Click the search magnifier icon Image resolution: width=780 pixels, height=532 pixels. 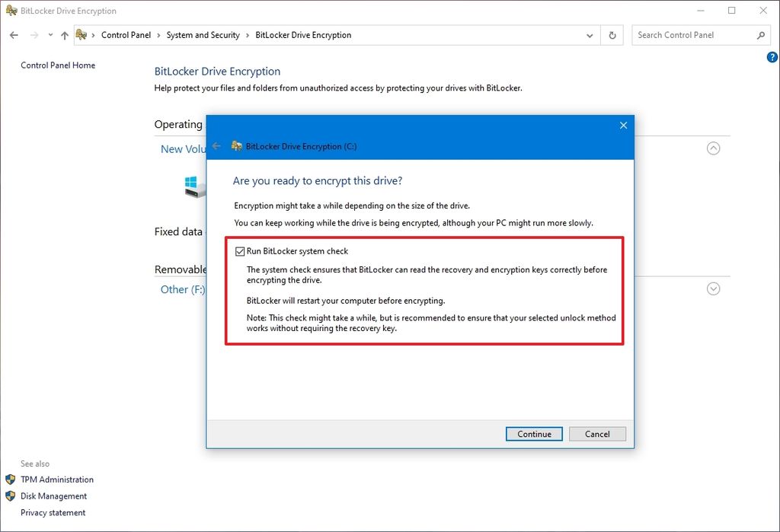tap(762, 35)
